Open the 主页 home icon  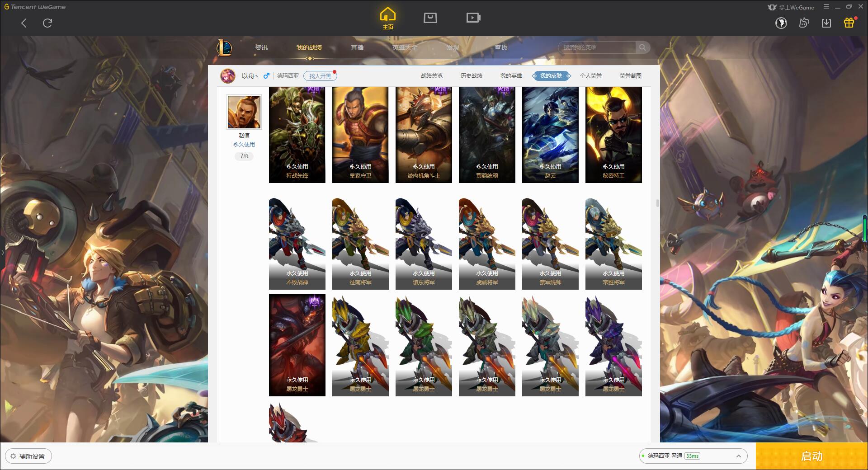[x=387, y=19]
